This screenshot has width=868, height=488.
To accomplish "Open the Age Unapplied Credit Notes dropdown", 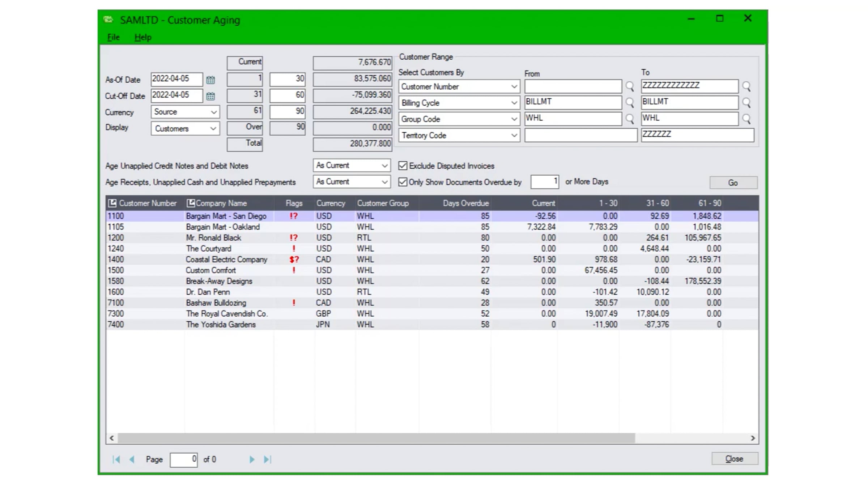I will pyautogui.click(x=352, y=166).
